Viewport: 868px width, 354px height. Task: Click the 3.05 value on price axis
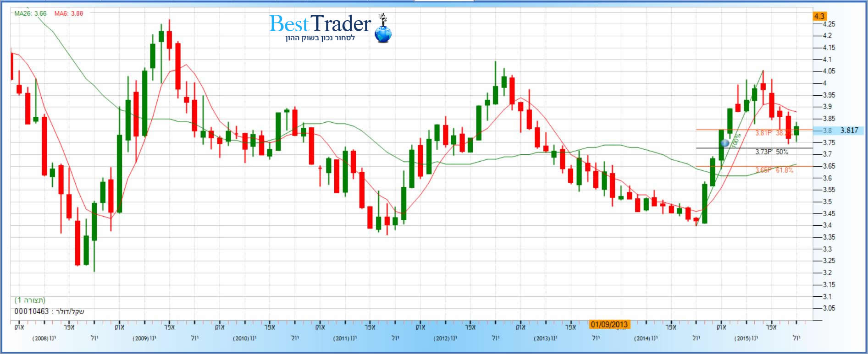tap(829, 308)
